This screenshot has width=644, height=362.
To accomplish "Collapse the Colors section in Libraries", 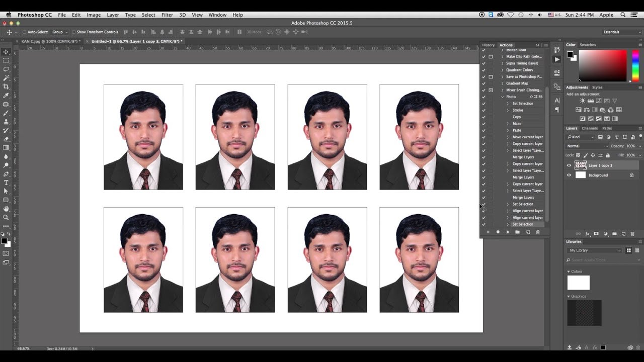I will click(569, 271).
